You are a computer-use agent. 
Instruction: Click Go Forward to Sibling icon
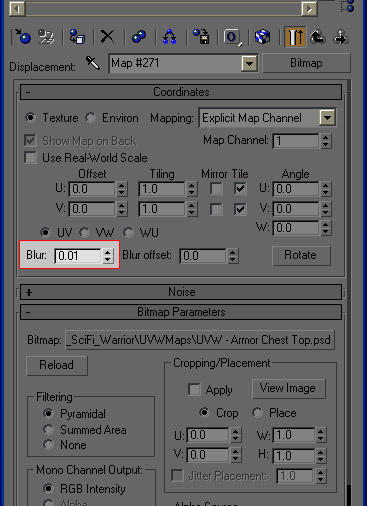(x=341, y=37)
